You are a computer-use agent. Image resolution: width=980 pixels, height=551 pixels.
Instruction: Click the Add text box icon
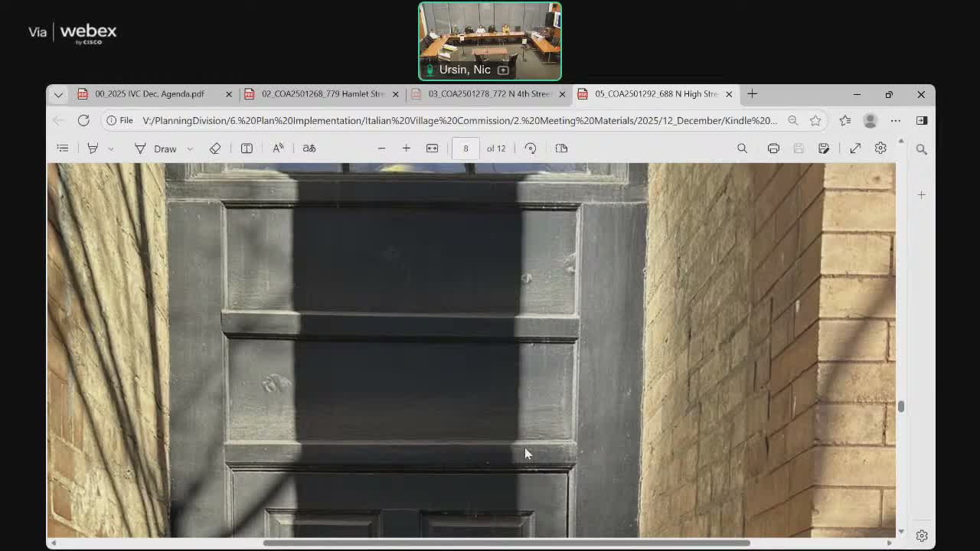(x=247, y=148)
